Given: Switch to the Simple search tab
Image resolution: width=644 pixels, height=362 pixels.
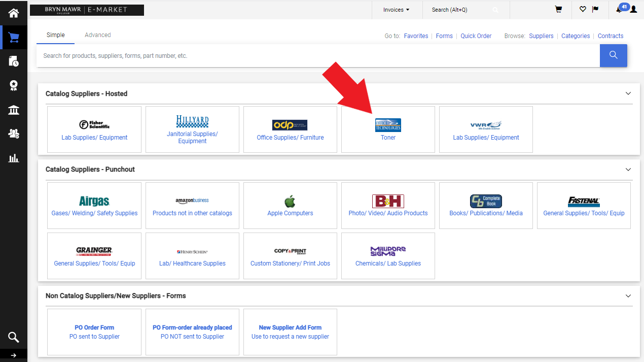Looking at the screenshot, I should click(55, 35).
